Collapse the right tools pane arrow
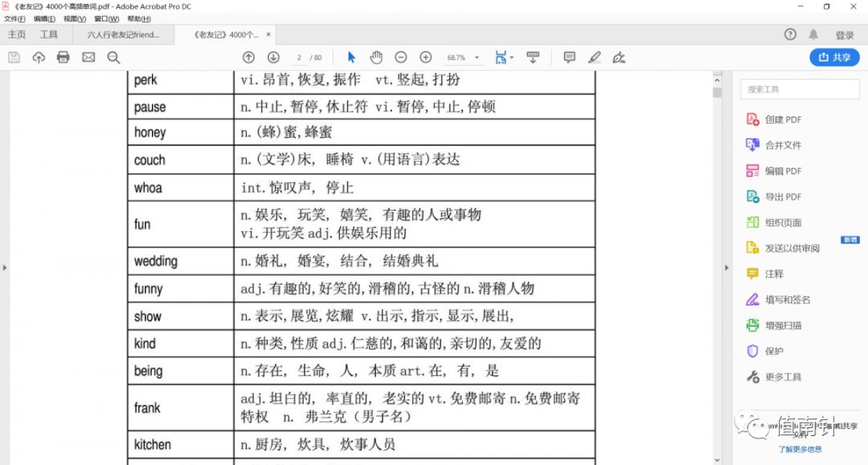The width and height of the screenshot is (868, 465). coord(727,267)
